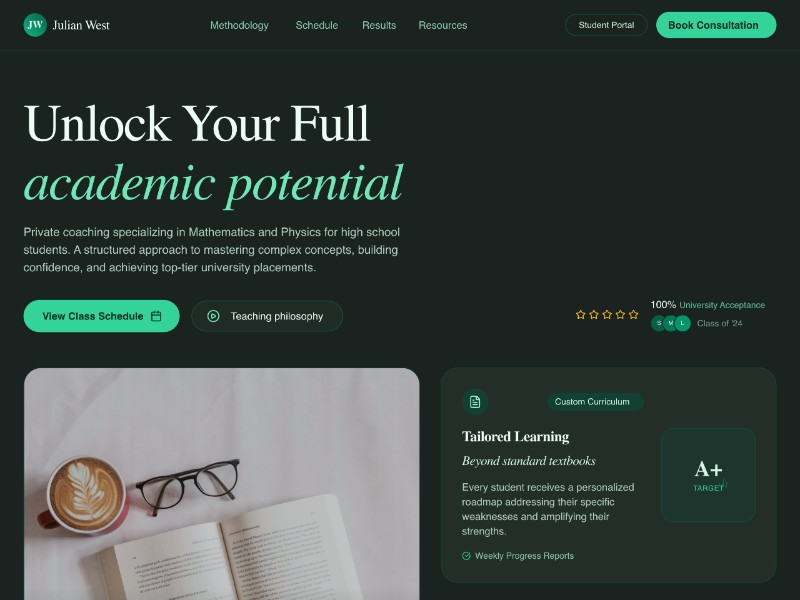
Task: Go to the Results nav link
Action: click(379, 26)
